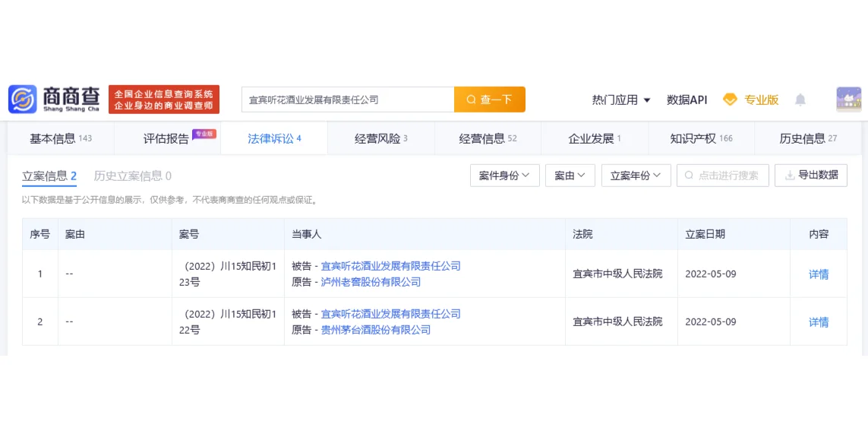
Task: Select the 历史立案信息 sub-tab
Action: pyautogui.click(x=132, y=176)
